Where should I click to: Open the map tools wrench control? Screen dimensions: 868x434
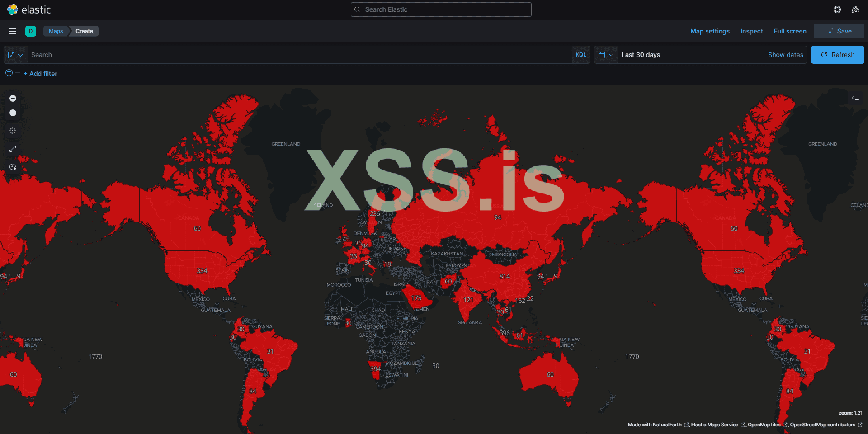[13, 149]
